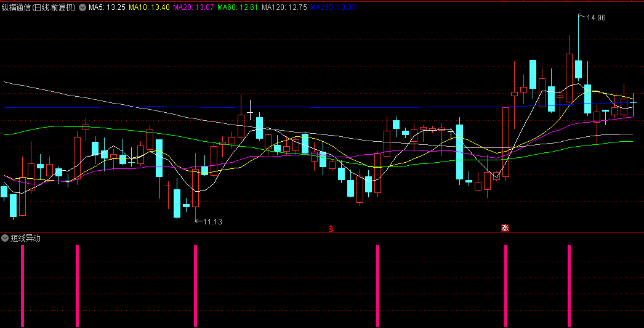
Task: Select the MA120: 12.75 label
Action: click(284, 7)
